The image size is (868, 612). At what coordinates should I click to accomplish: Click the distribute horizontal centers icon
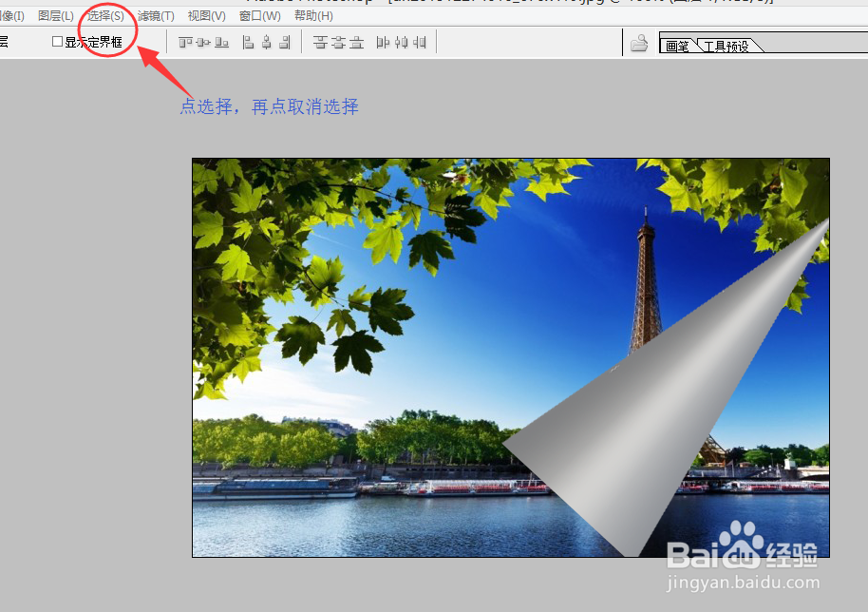(x=401, y=42)
